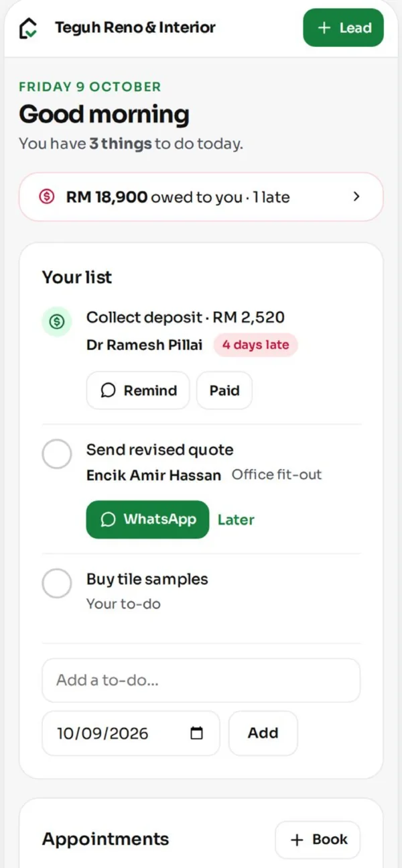Click the plus icon on the Book button
The height and width of the screenshot is (868, 402).
click(297, 840)
